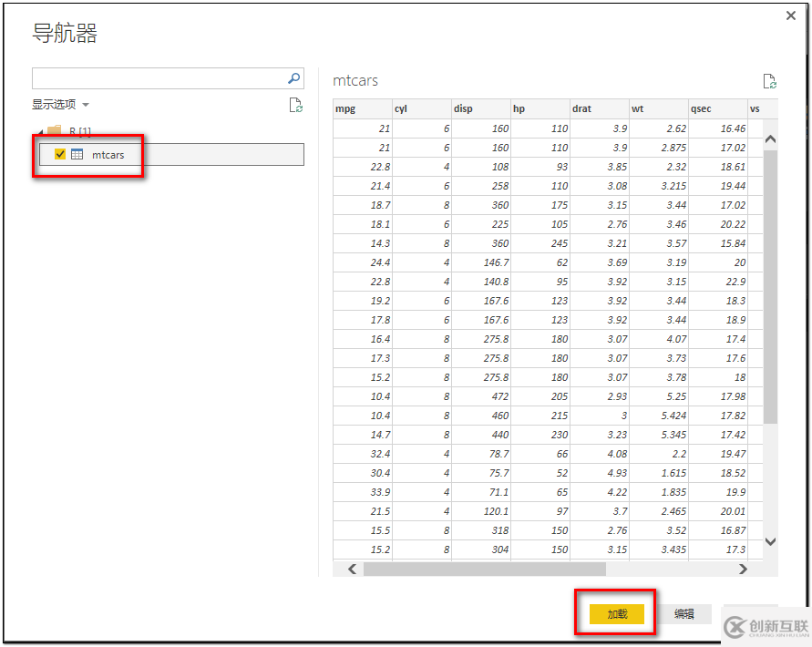Click the disp cell 318
Screen dimensions: 812x647
(x=480, y=531)
